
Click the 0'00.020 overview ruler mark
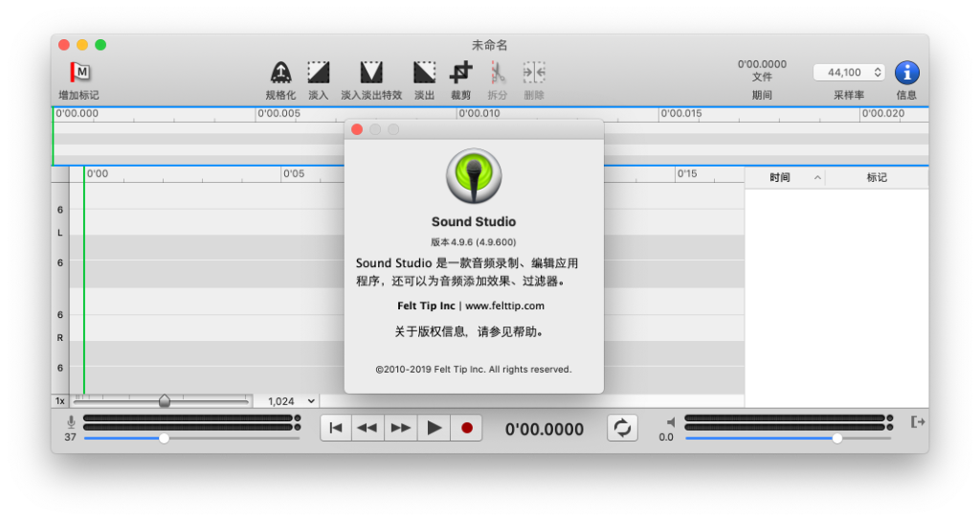pos(882,113)
